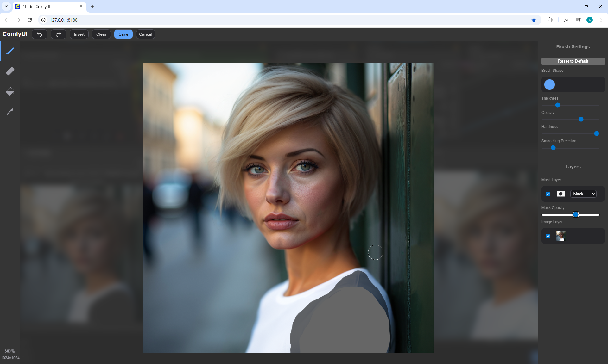The width and height of the screenshot is (608, 364).
Task: Select the Paint Bucket fill tool
Action: (x=10, y=91)
